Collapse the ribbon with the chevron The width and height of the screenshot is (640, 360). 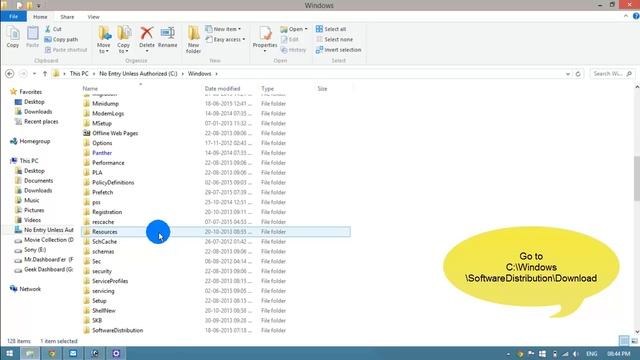click(x=626, y=16)
